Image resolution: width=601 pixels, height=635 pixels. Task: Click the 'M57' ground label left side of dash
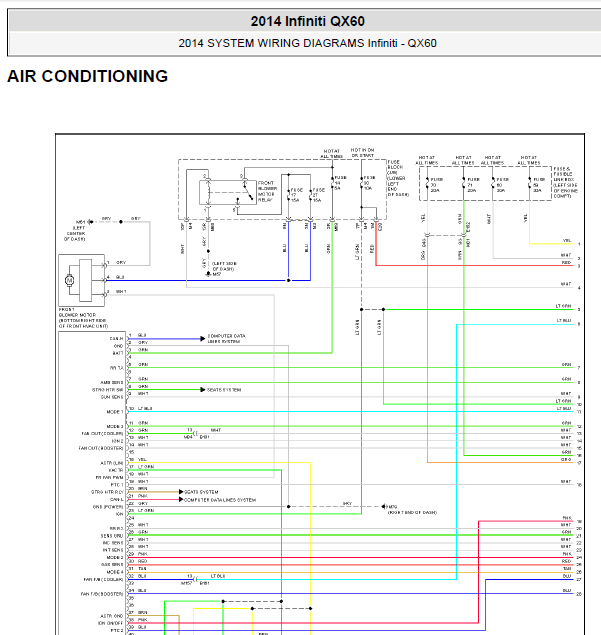(x=217, y=274)
